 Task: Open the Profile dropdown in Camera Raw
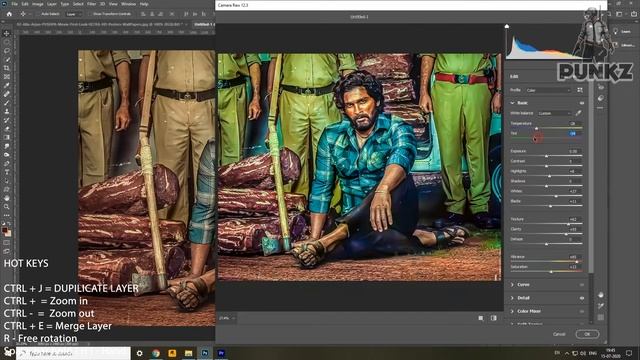548,90
